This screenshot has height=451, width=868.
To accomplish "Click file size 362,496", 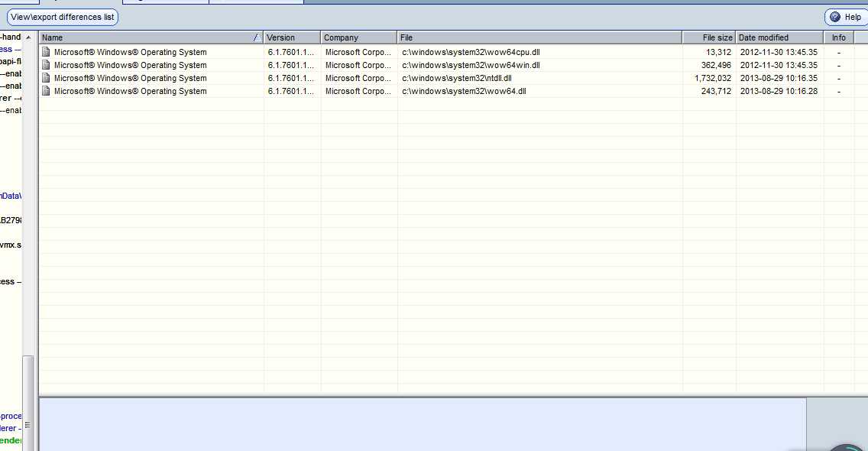I will pyautogui.click(x=716, y=65).
